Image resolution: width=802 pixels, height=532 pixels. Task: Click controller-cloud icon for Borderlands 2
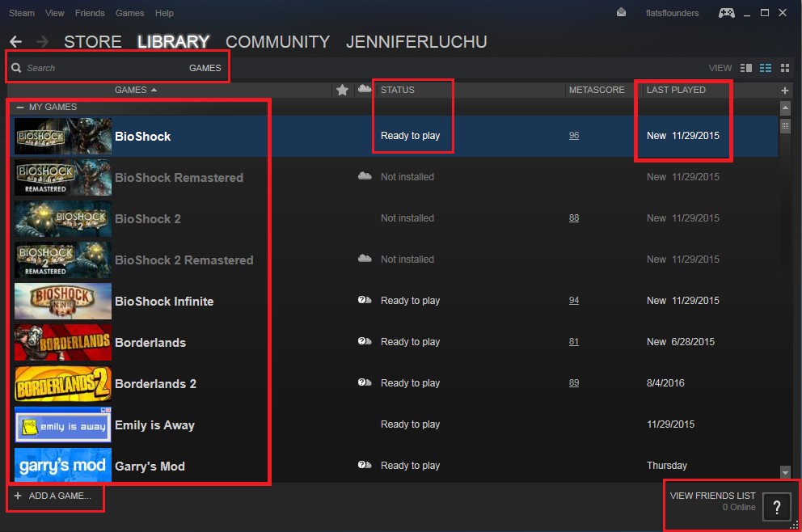[x=365, y=382]
